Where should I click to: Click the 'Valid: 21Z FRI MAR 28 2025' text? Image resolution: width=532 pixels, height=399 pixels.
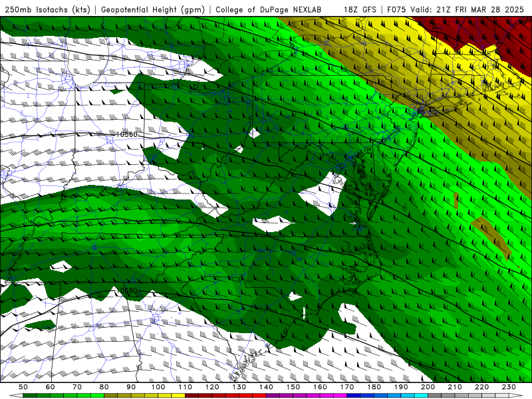467,9
